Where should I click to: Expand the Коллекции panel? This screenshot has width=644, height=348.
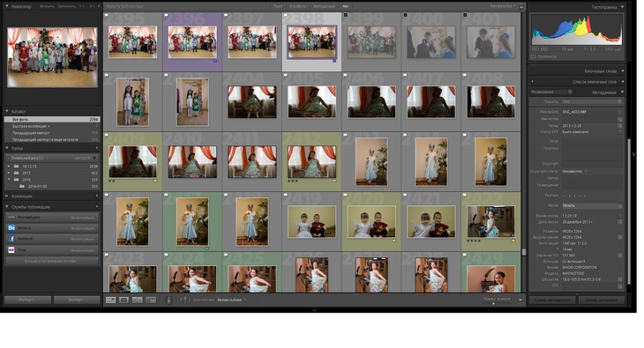(7, 196)
